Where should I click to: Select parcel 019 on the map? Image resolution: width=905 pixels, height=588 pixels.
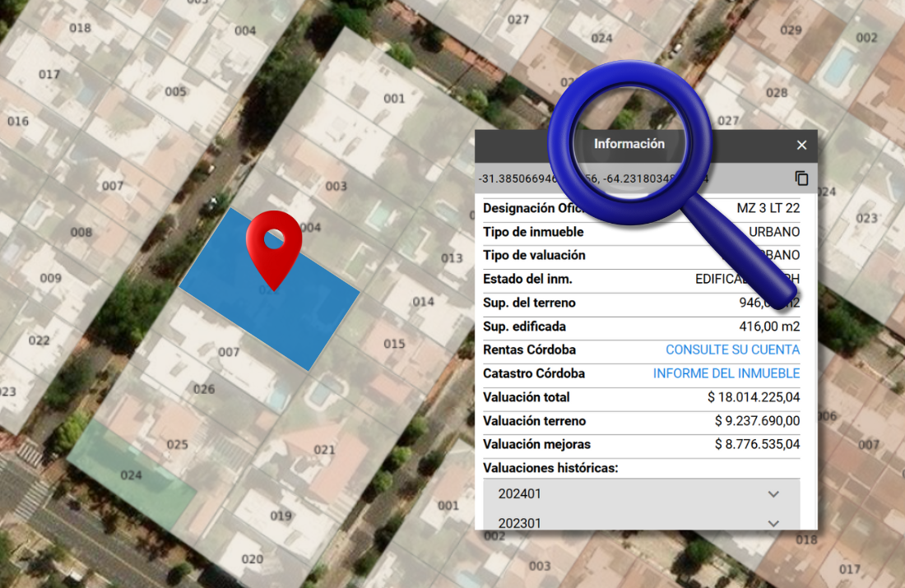[281, 516]
